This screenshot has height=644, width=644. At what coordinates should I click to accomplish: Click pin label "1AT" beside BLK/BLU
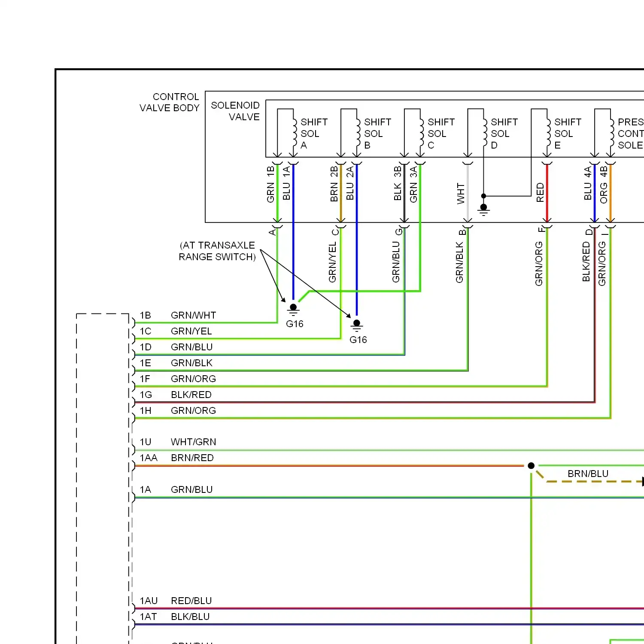(148, 617)
